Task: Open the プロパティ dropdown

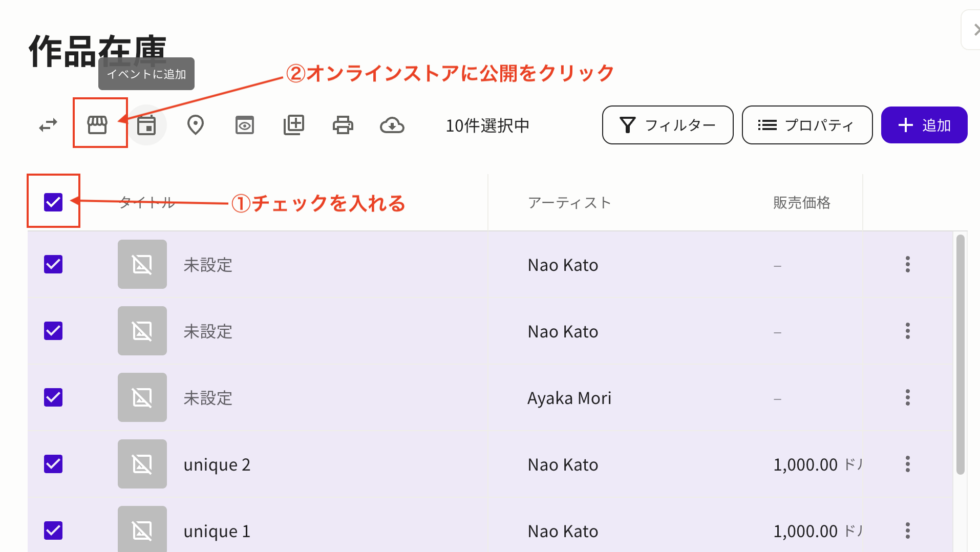Action: (x=807, y=125)
